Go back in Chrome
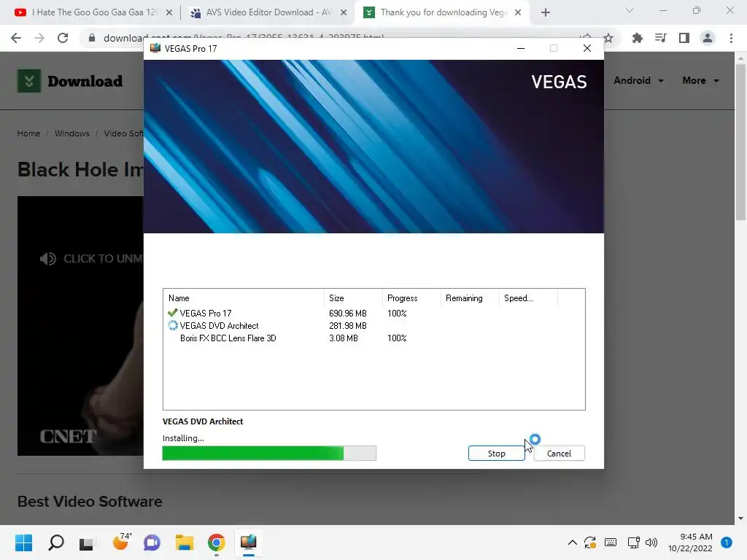 point(16,38)
